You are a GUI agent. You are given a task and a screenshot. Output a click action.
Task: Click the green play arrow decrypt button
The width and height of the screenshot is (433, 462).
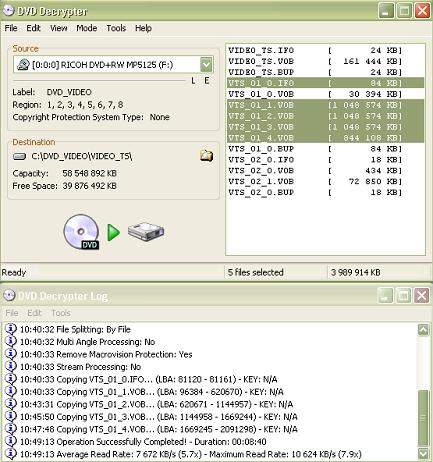pyautogui.click(x=113, y=232)
